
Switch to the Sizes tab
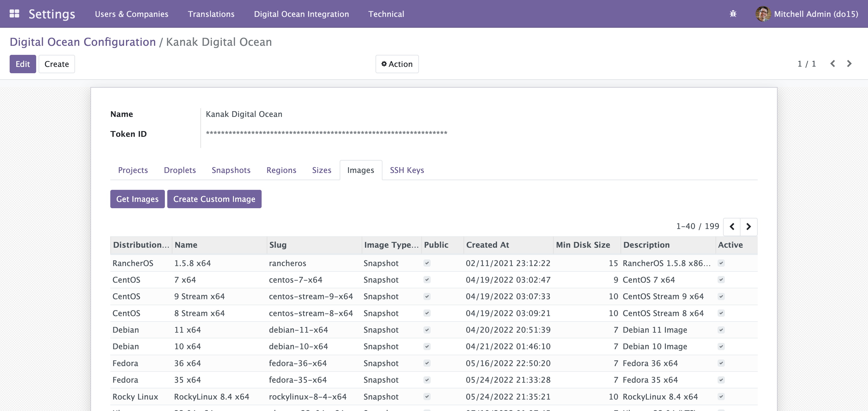coord(322,170)
